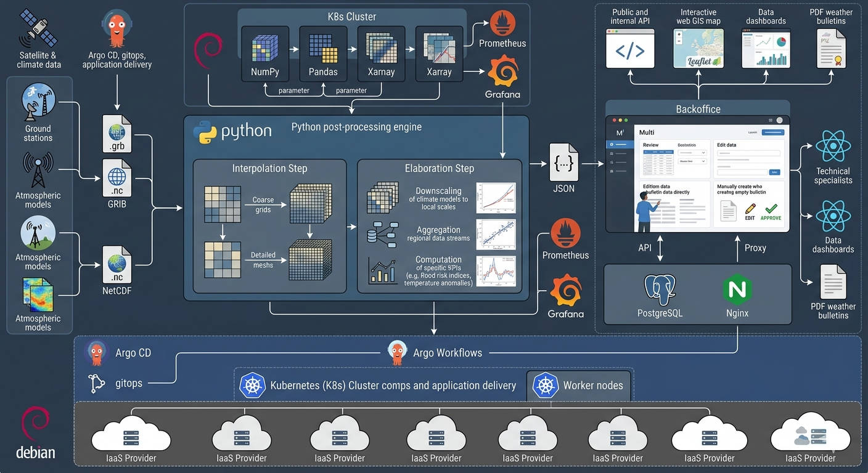Open the Public and internal API code icon
Image resolution: width=868 pixels, height=473 pixels.
(x=630, y=49)
